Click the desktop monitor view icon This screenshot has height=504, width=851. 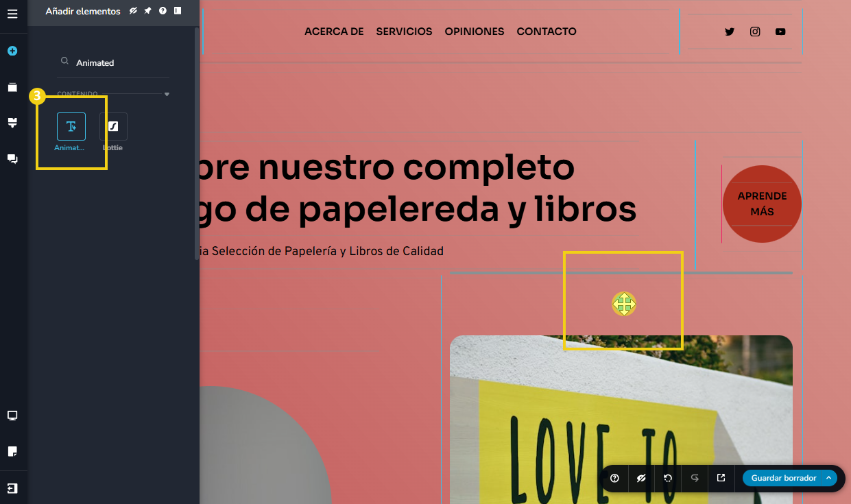coord(12,416)
